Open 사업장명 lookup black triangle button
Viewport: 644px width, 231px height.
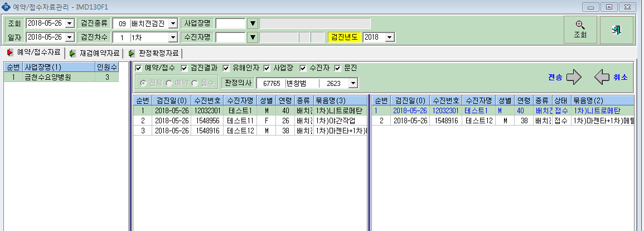253,23
